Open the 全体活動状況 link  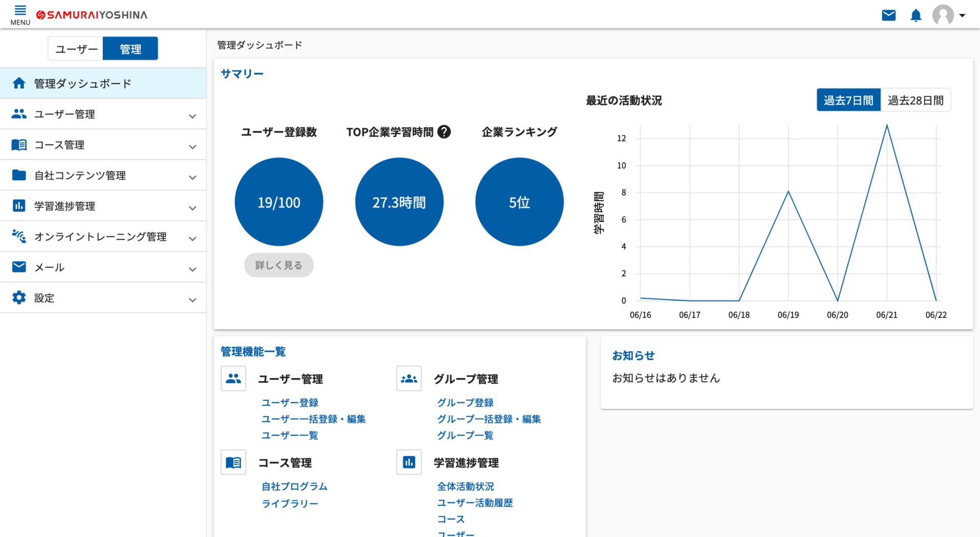click(x=465, y=486)
